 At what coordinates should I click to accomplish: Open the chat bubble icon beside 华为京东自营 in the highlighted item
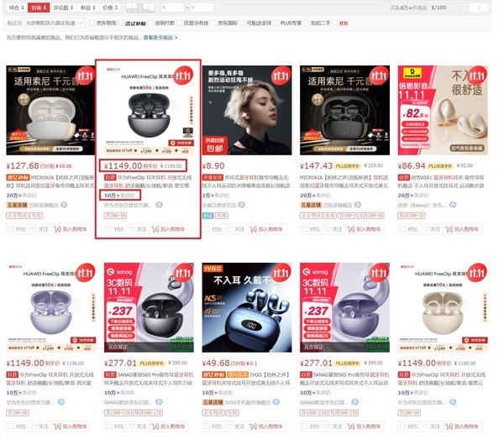pos(159,205)
